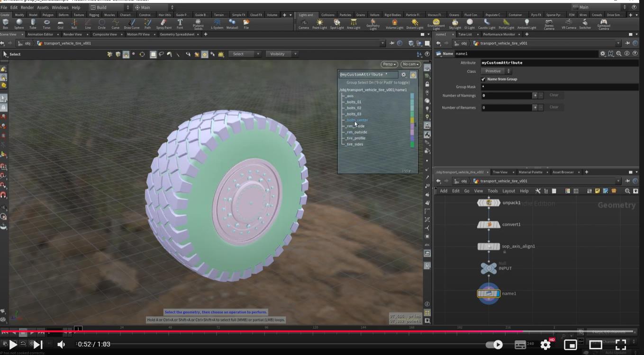This screenshot has width=644, height=355.
Task: Click the color swatch next to _tire_sides
Action: tap(412, 144)
